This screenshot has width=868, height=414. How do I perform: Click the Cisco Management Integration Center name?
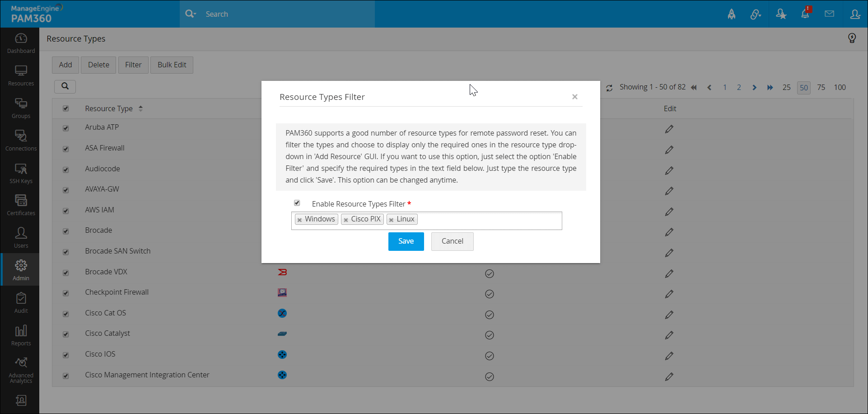tap(147, 375)
